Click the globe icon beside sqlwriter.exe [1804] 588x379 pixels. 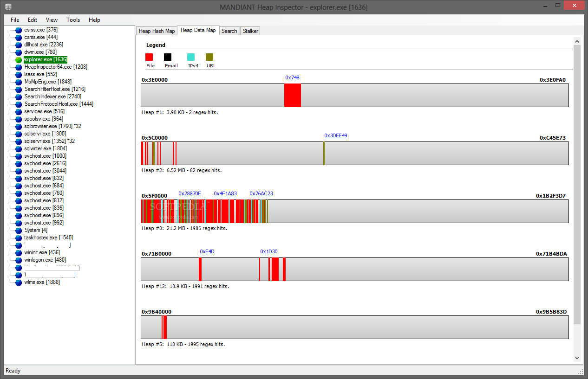click(x=19, y=149)
